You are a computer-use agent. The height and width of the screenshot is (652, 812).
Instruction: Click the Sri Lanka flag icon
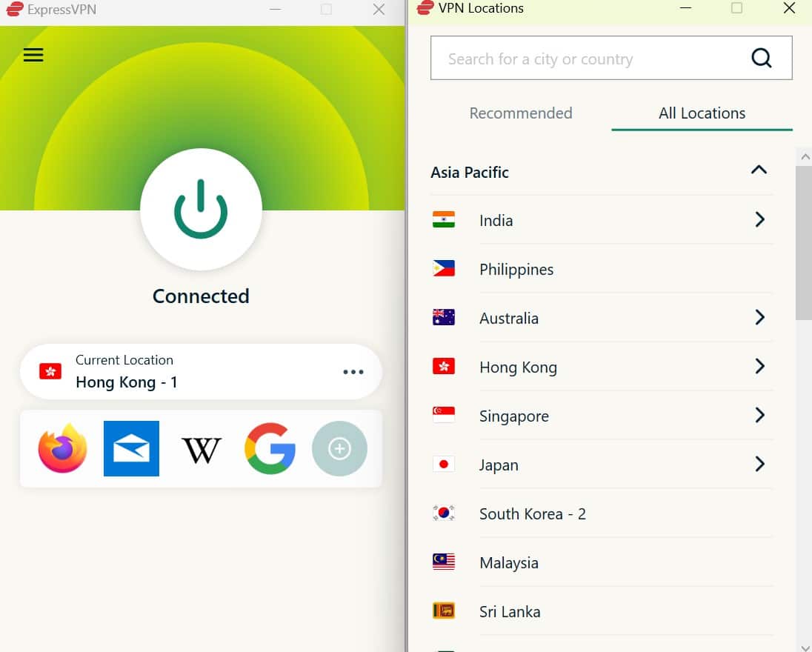pos(444,611)
